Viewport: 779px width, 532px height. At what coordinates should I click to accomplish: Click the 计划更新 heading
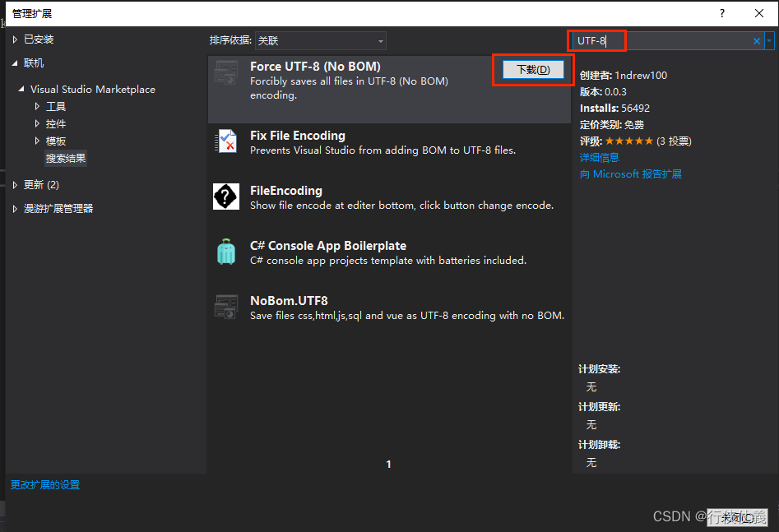pos(600,407)
